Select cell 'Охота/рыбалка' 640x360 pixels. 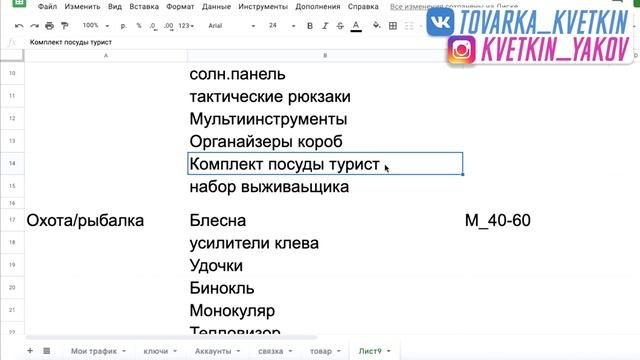pyautogui.click(x=106, y=220)
